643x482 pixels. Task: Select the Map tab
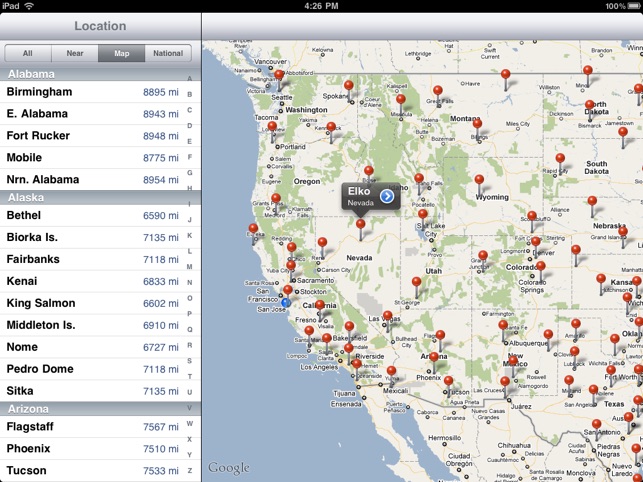click(x=121, y=53)
